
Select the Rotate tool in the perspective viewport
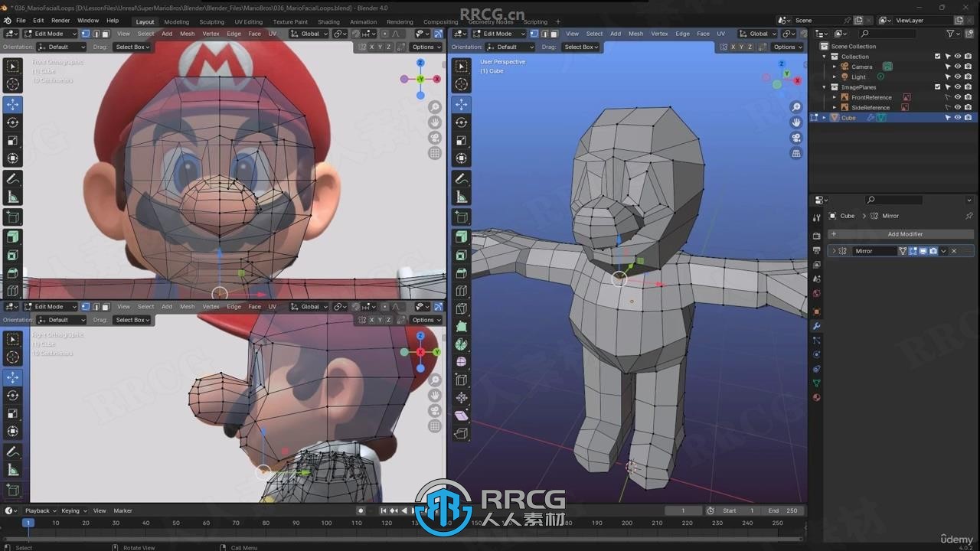(x=462, y=122)
